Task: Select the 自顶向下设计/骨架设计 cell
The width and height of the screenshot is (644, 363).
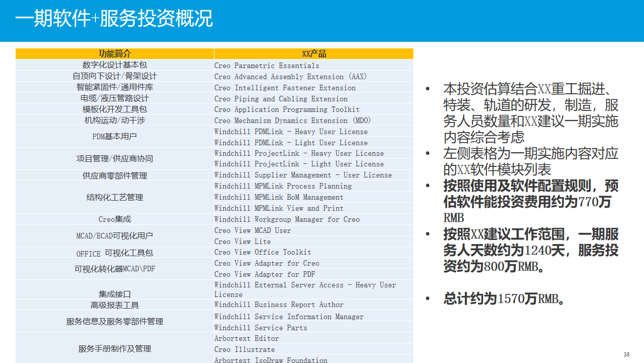Action: 115,76
